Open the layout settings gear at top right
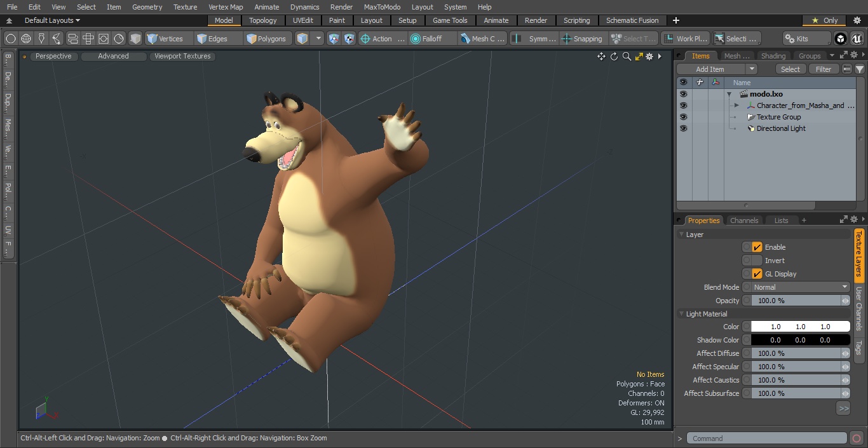Screen dimensions: 868x448 click(857, 20)
